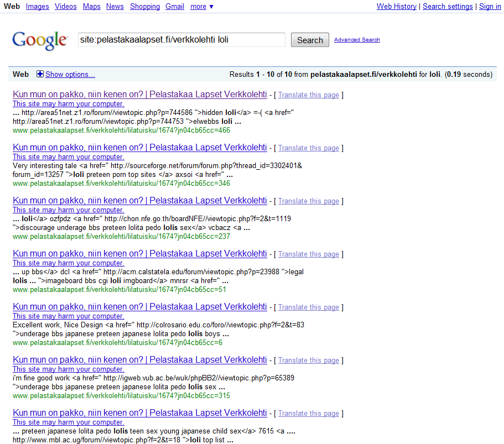Screen dimensions: 504x444
Task: Open result title with URL ending jn04cb65cc=315
Action: pyautogui.click(x=140, y=359)
